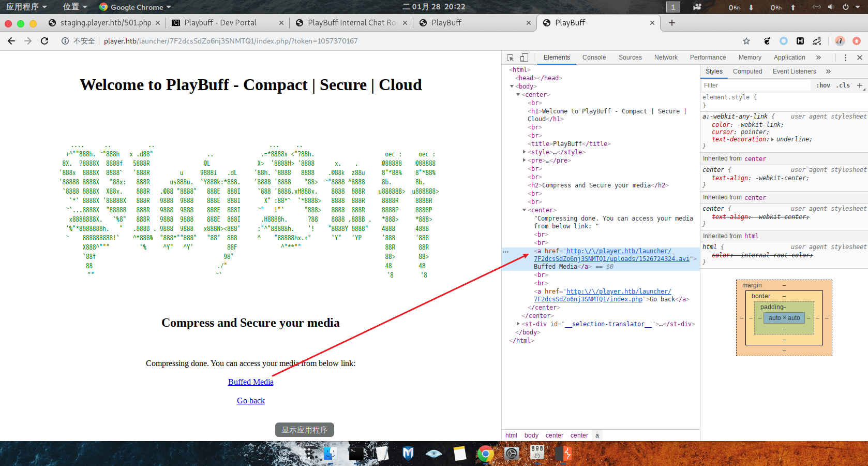868x466 pixels.
Task: Switch to the Sources tab
Action: [x=630, y=57]
